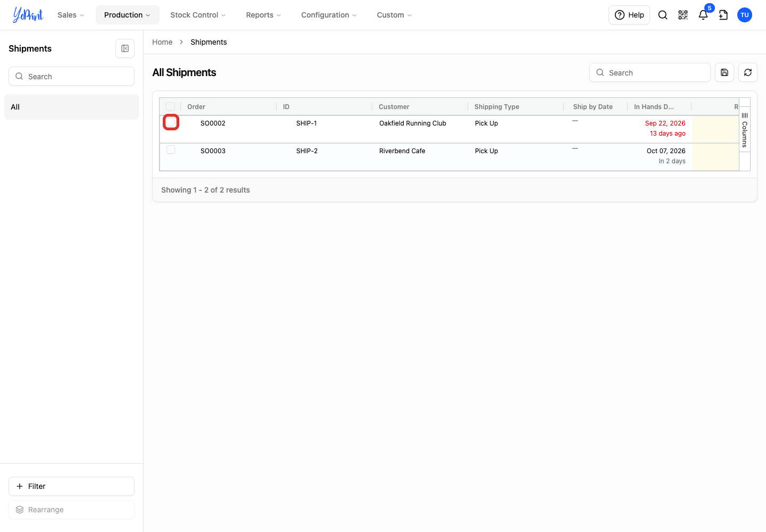Click order number SO0003
Screen dimensions: 766x532
tap(213, 151)
